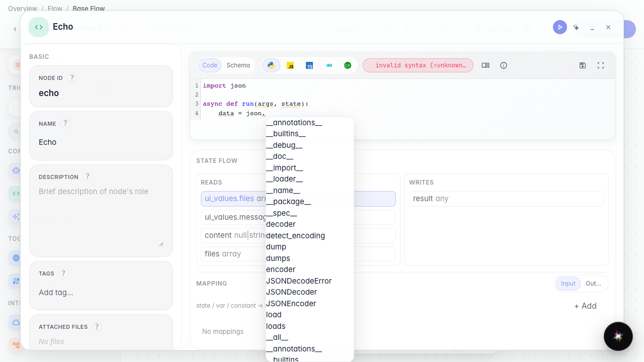Click cloud icon in background sidebar
Image resolution: width=644 pixels, height=362 pixels.
[x=16, y=322]
